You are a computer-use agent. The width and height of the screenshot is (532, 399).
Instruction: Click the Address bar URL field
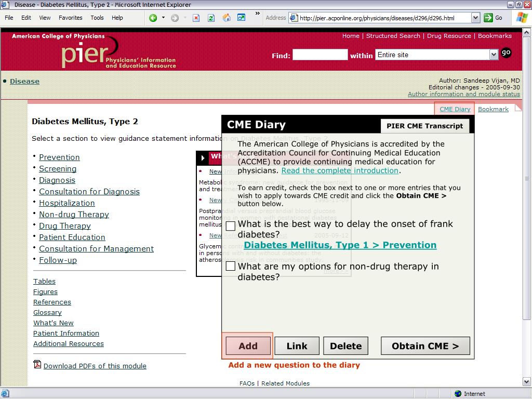[380, 18]
